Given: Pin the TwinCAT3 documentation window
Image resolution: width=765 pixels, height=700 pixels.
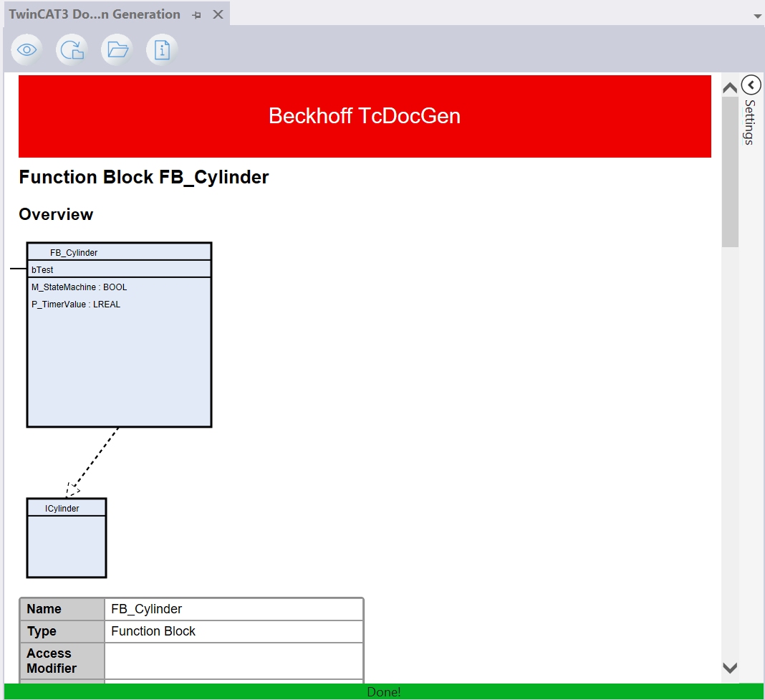Looking at the screenshot, I should point(196,15).
